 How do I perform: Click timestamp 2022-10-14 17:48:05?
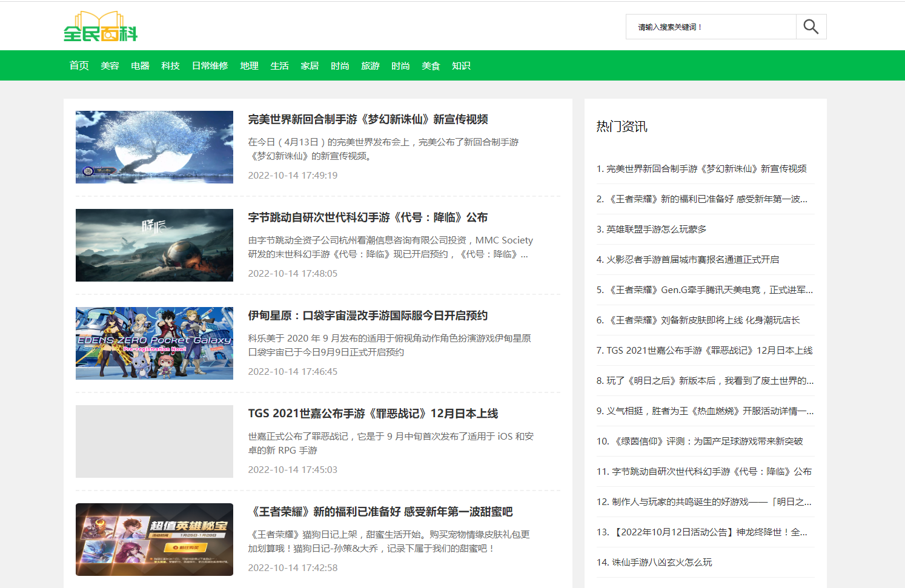[x=293, y=273]
